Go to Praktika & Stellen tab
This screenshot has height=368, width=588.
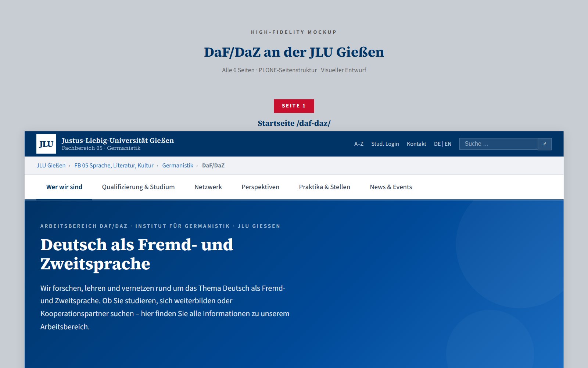(325, 187)
